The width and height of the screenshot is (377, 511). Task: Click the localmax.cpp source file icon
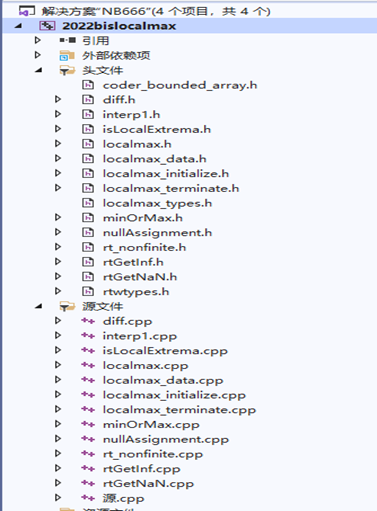[88, 365]
